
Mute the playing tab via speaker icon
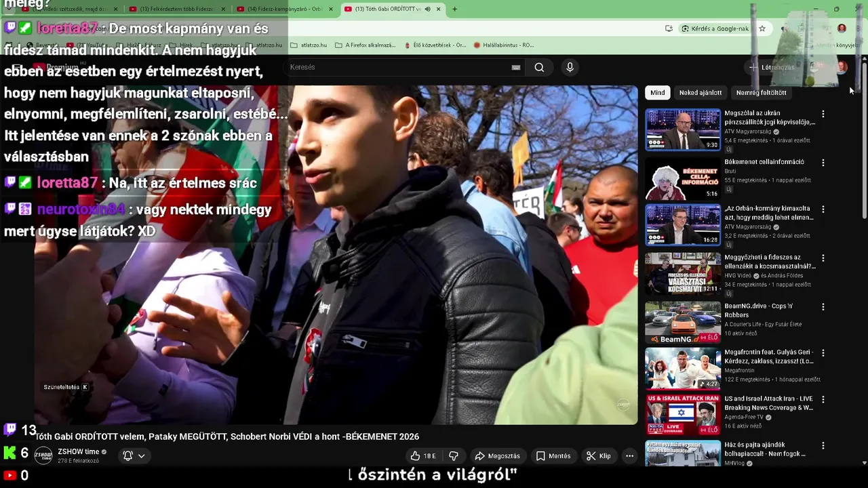coord(427,9)
